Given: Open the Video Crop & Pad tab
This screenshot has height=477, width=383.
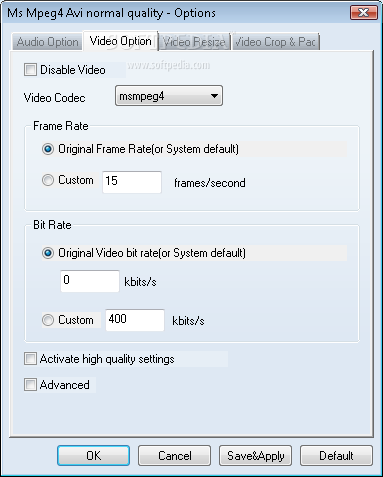Looking at the screenshot, I should click(x=276, y=42).
